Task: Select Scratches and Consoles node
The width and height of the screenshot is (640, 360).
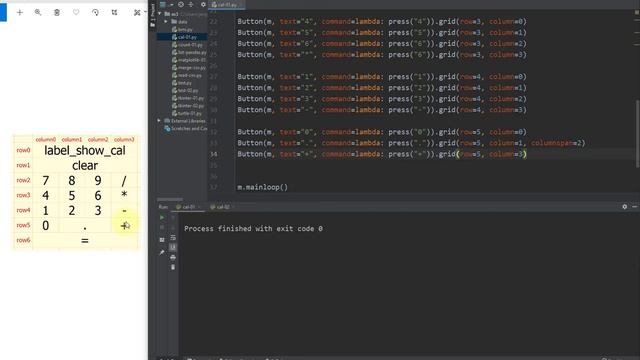Action: tap(186, 129)
